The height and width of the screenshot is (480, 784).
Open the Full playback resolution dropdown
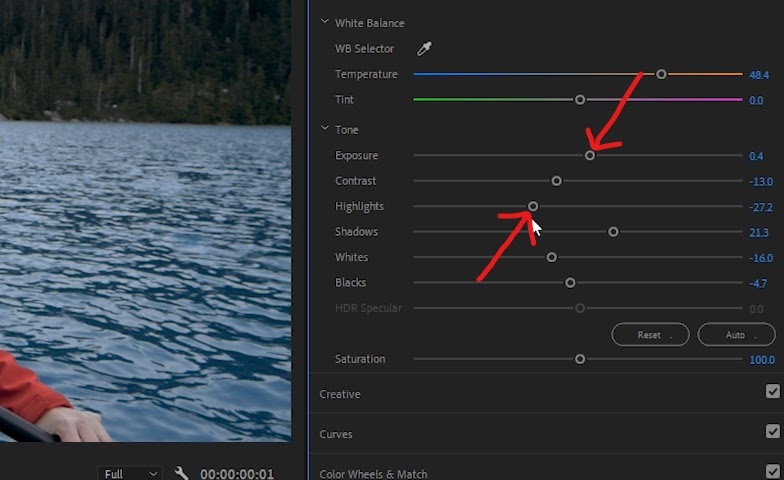pos(130,474)
